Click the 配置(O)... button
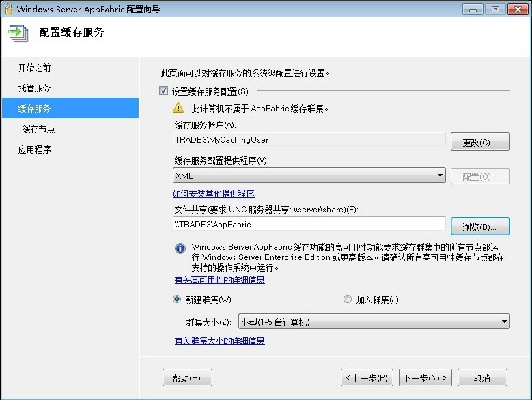The width and height of the screenshot is (532, 400). (x=480, y=176)
